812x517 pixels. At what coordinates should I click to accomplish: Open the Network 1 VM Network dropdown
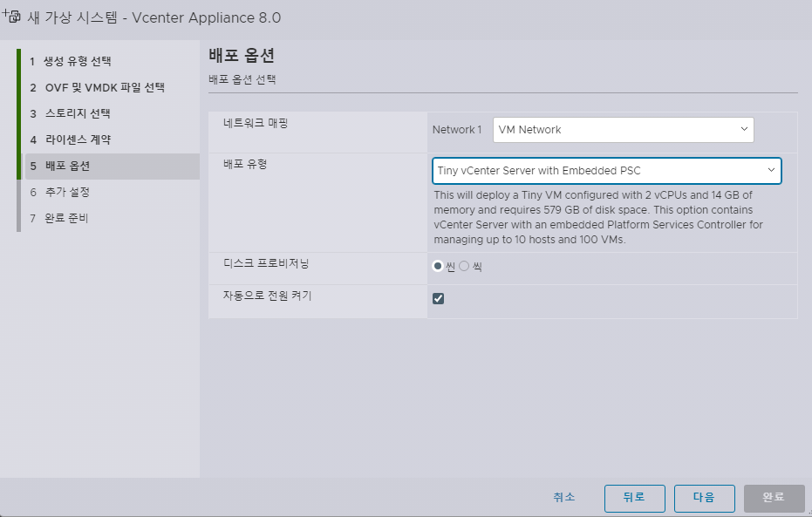click(623, 130)
